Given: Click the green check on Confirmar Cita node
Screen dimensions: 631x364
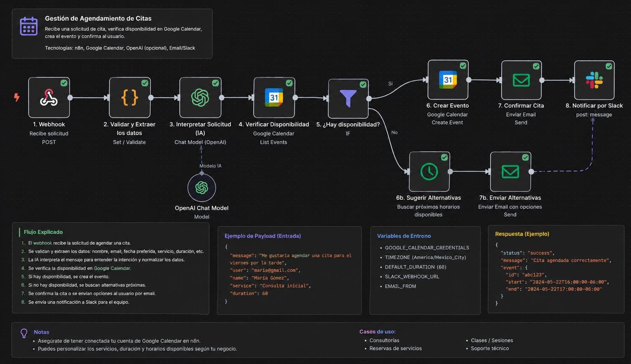Looking at the screenshot, I should pyautogui.click(x=536, y=66).
